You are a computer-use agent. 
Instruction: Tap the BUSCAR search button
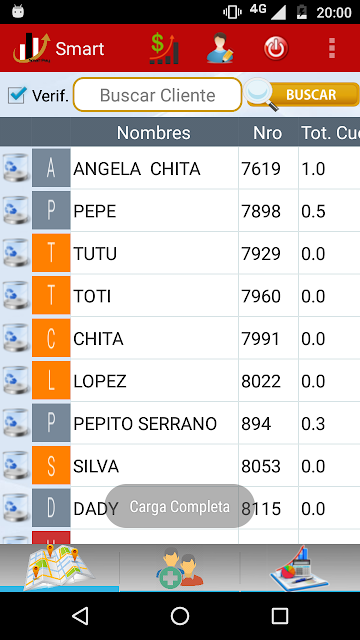click(302, 95)
